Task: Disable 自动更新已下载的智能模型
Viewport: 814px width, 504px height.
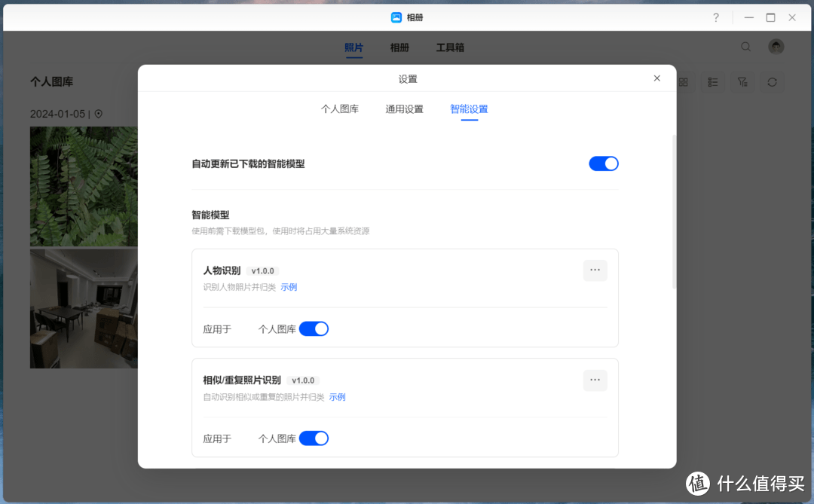Action: [x=604, y=163]
